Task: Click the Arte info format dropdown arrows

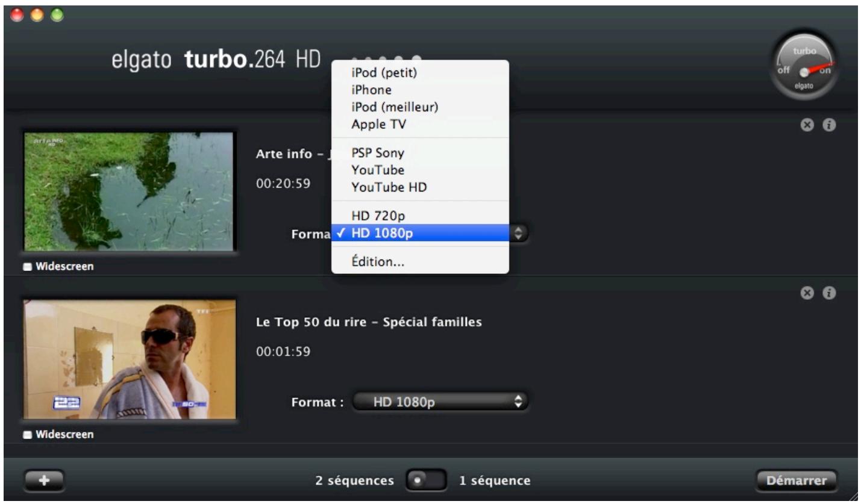Action: (x=518, y=234)
